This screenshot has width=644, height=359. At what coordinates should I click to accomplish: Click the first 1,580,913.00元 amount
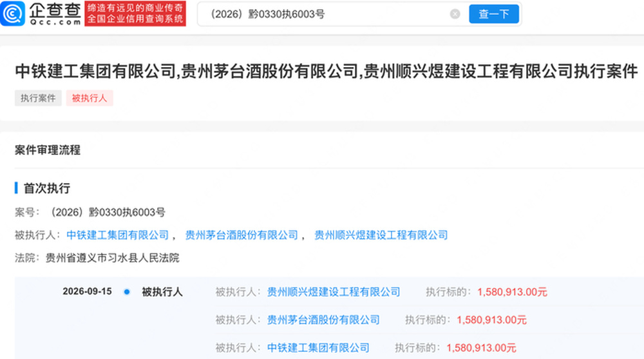[x=512, y=292]
